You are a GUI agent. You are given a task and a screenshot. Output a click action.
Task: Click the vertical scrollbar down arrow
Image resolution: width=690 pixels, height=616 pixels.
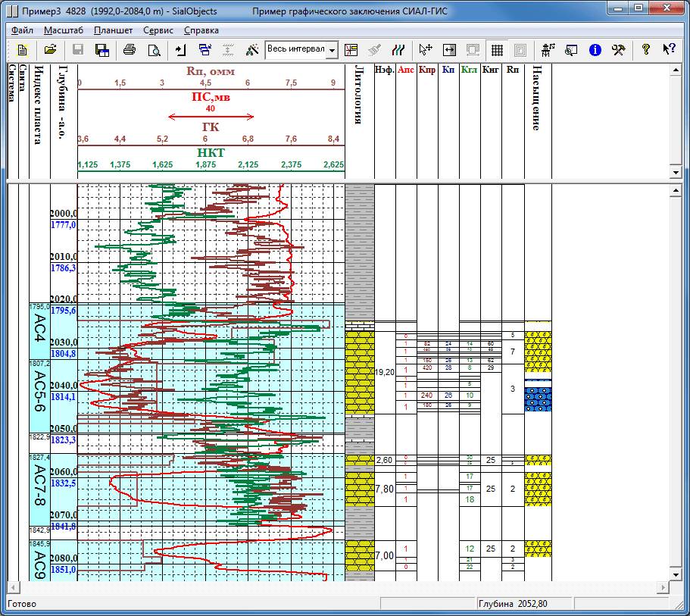(679, 574)
